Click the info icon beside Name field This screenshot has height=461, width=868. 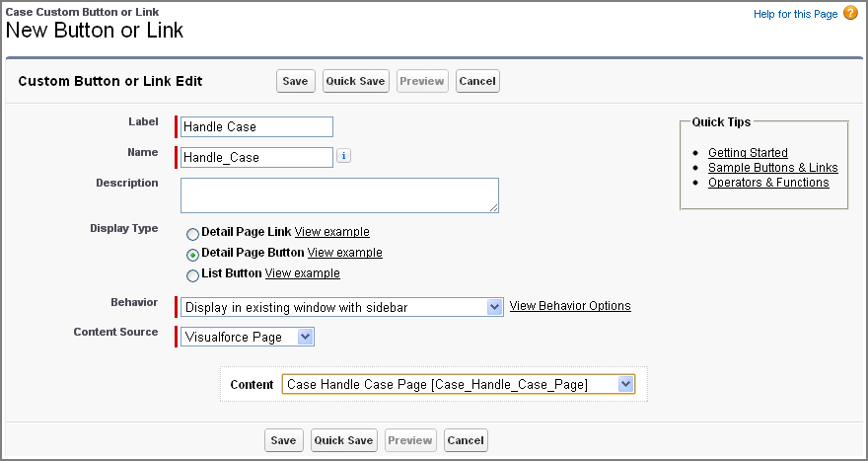pos(344,156)
